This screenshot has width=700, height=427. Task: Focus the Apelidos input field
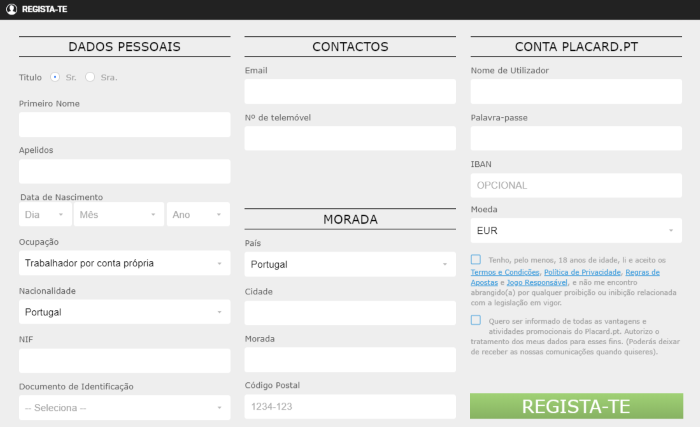coord(125,171)
